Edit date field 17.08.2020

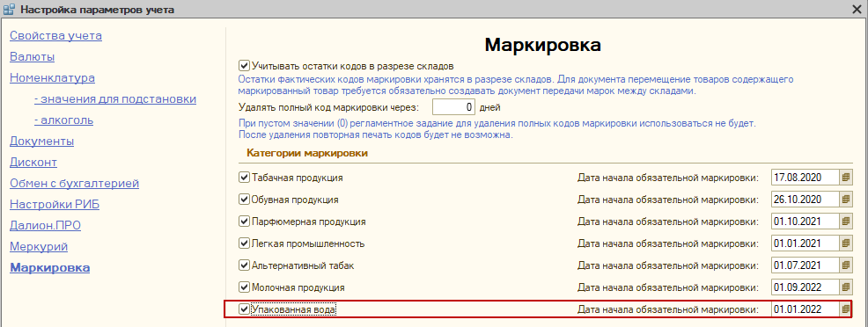805,178
